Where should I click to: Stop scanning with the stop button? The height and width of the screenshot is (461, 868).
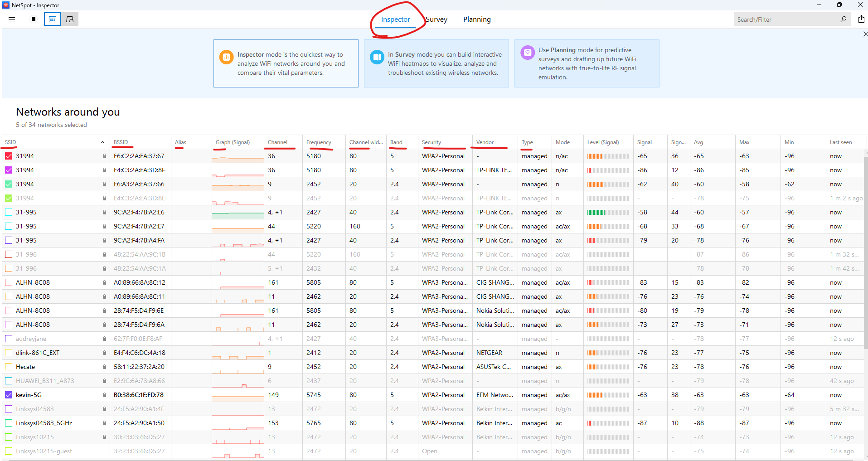[34, 19]
